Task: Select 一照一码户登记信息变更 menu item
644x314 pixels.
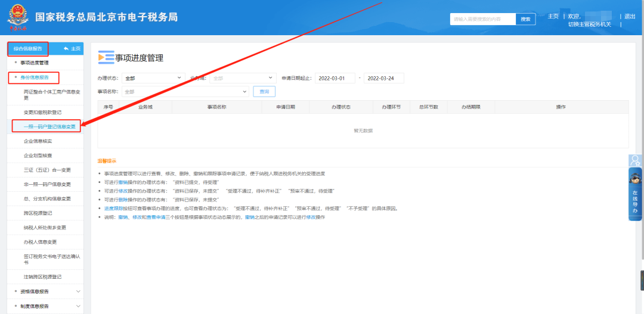Action: 49,126
